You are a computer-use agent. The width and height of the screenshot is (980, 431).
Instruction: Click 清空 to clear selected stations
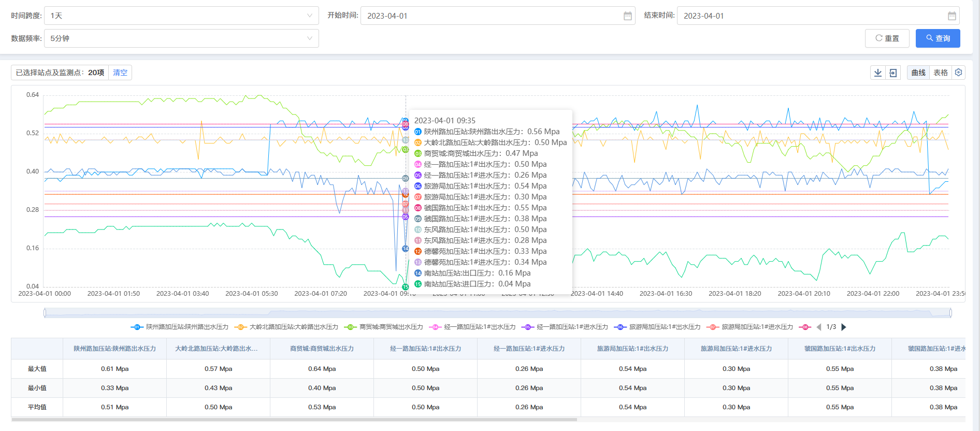(x=120, y=73)
